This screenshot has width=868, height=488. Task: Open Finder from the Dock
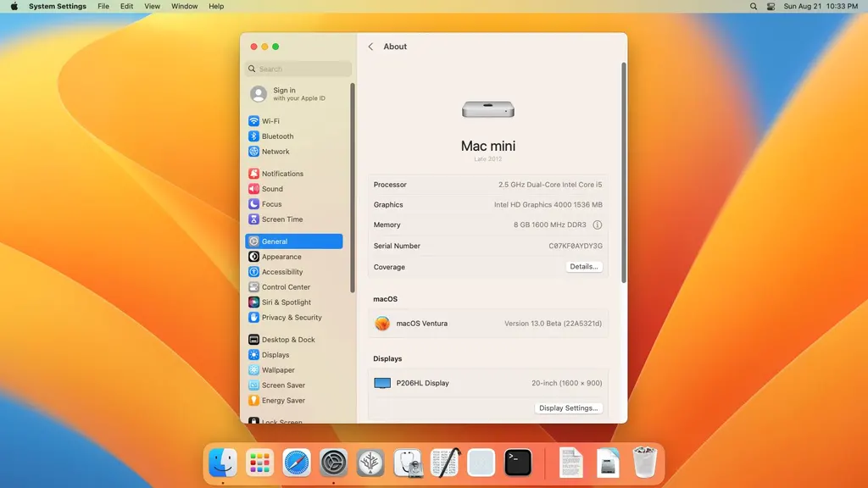click(x=223, y=462)
